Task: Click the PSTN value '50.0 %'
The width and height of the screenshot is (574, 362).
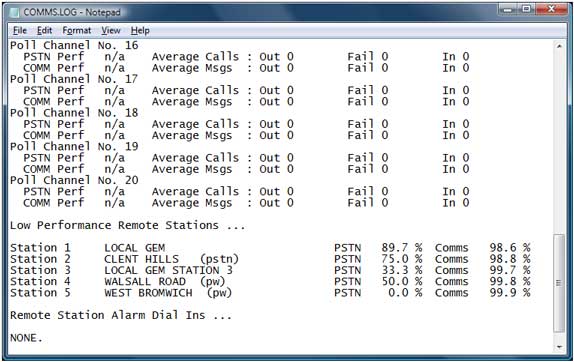Action: pos(402,282)
